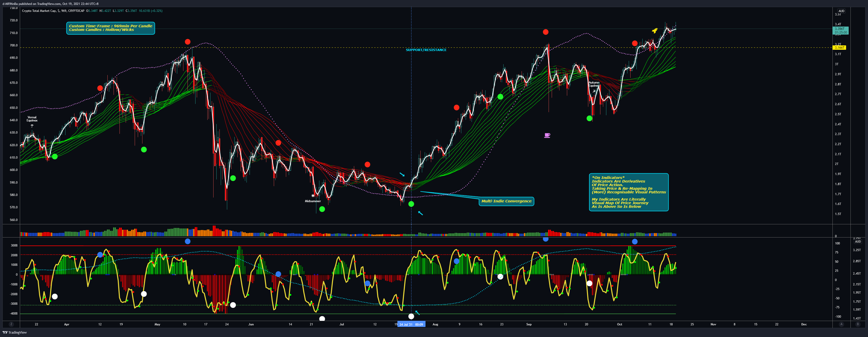868x337 pixels.
Task: Click the Apr label on time axis
Action: (66, 324)
